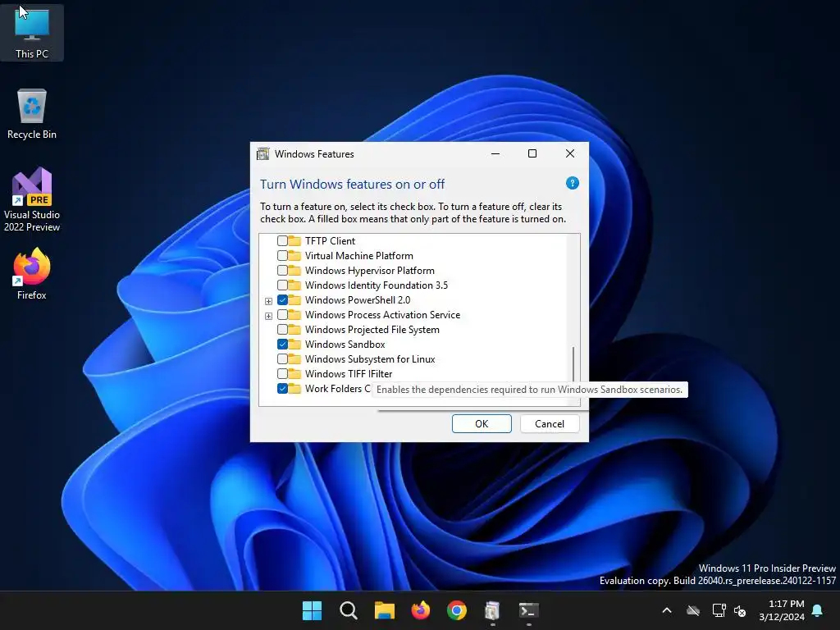Select the Windows Features taskbar icon
The height and width of the screenshot is (630, 840).
pyautogui.click(x=492, y=610)
